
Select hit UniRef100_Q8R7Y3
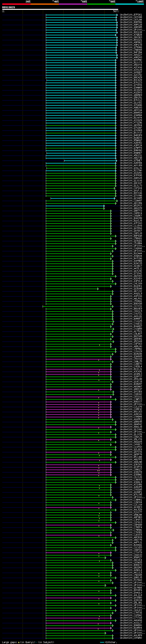tap(131, 211)
